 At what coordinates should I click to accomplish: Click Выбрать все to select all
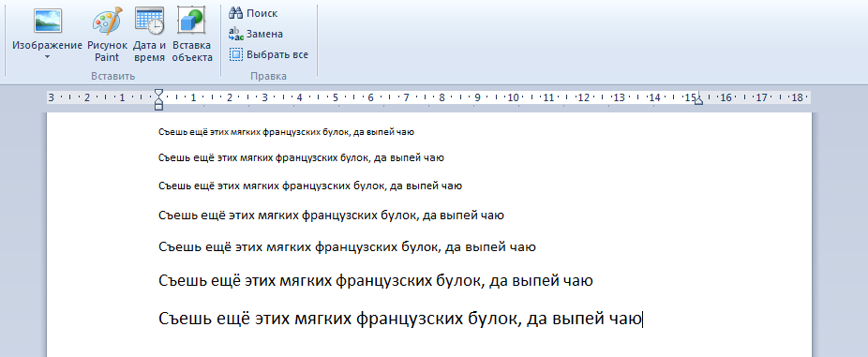coord(269,54)
